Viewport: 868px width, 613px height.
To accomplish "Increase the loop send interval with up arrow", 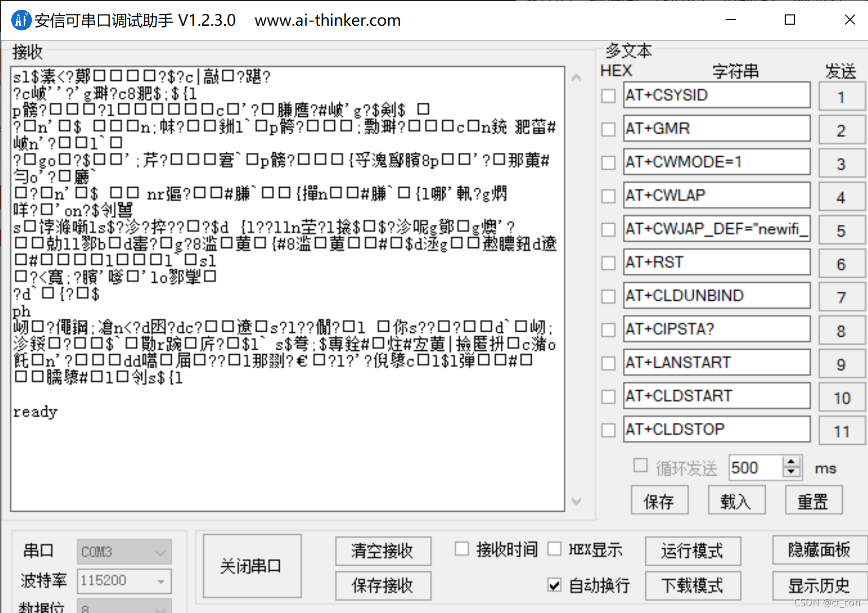I will [792, 462].
